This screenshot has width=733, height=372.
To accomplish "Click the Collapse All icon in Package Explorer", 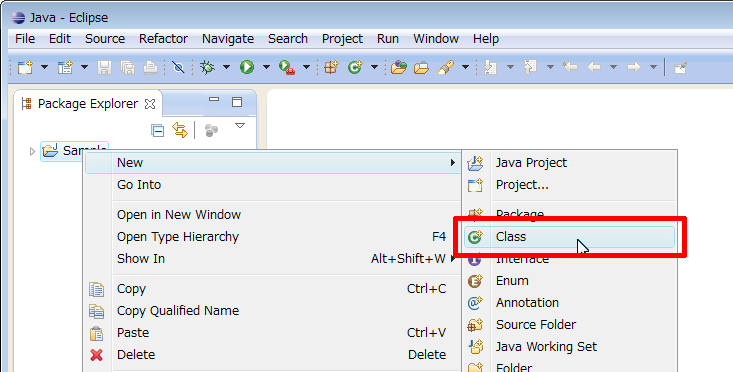I will pos(158,130).
